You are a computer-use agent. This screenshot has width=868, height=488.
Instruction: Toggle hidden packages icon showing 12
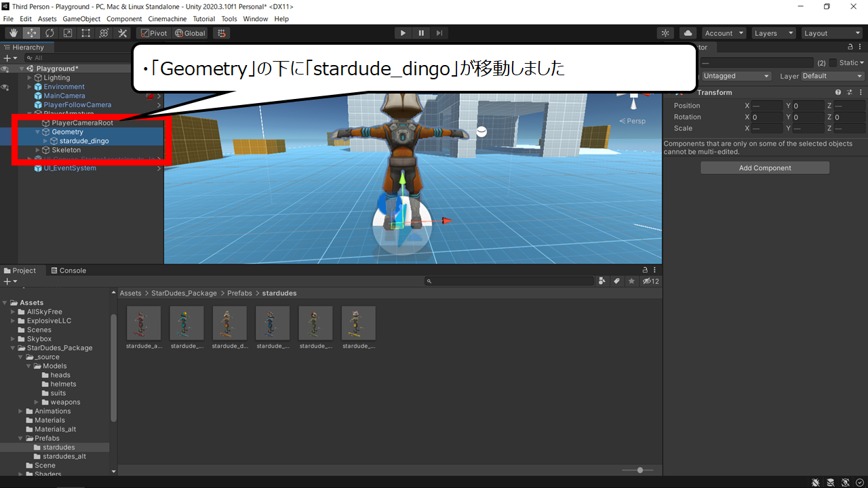(x=651, y=281)
